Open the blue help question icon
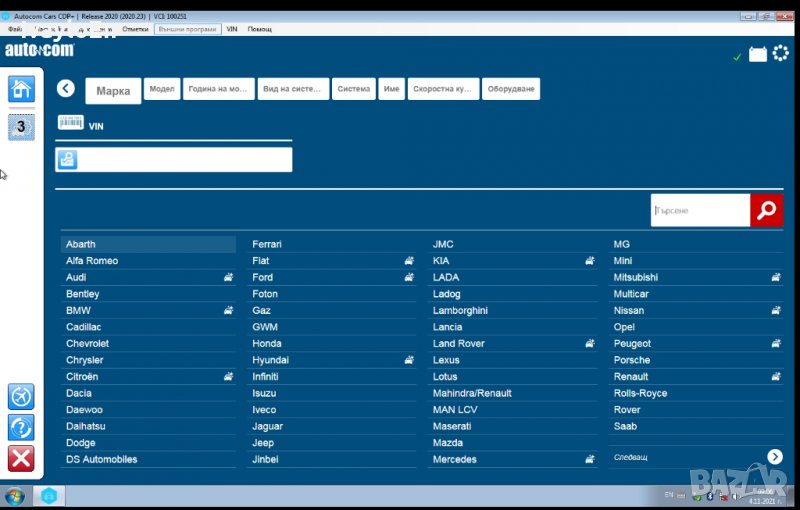This screenshot has height=510, width=800. [21, 428]
